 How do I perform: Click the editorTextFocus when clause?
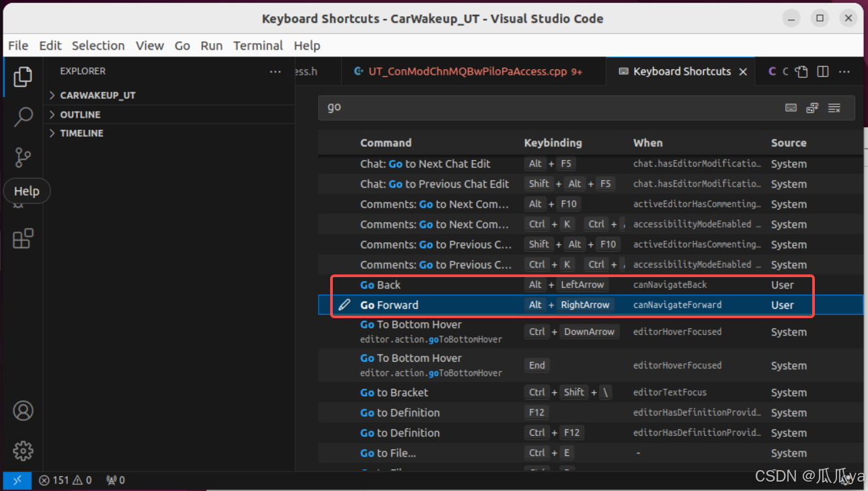(x=670, y=392)
